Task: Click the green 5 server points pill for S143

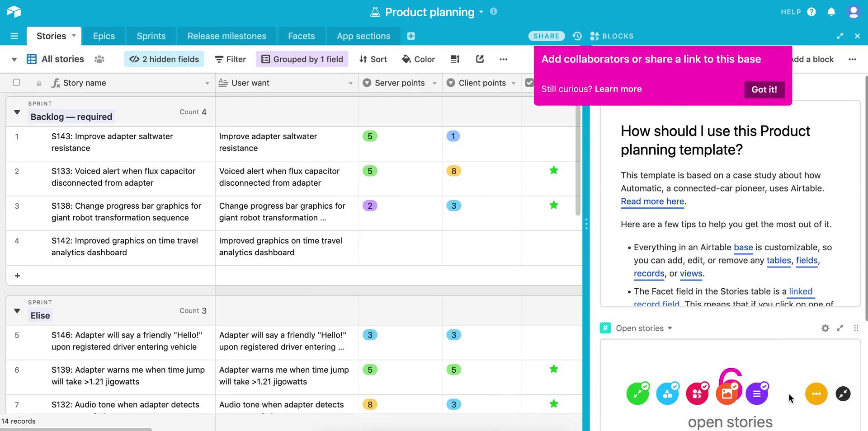Action: pyautogui.click(x=370, y=136)
